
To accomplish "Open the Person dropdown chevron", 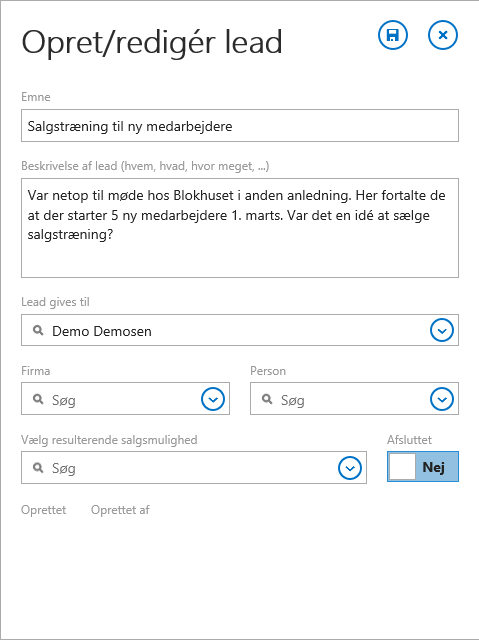I will (x=442, y=399).
